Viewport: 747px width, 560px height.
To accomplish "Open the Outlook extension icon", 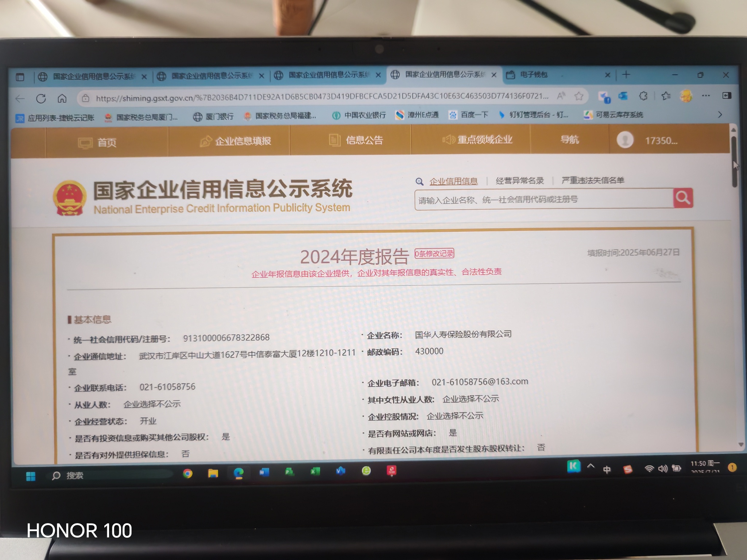I will (623, 96).
